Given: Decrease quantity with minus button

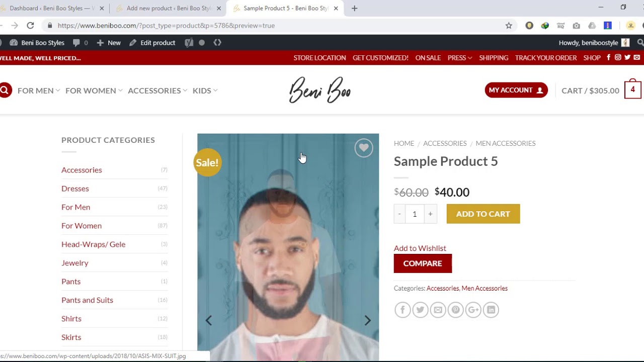Looking at the screenshot, I should 399,214.
